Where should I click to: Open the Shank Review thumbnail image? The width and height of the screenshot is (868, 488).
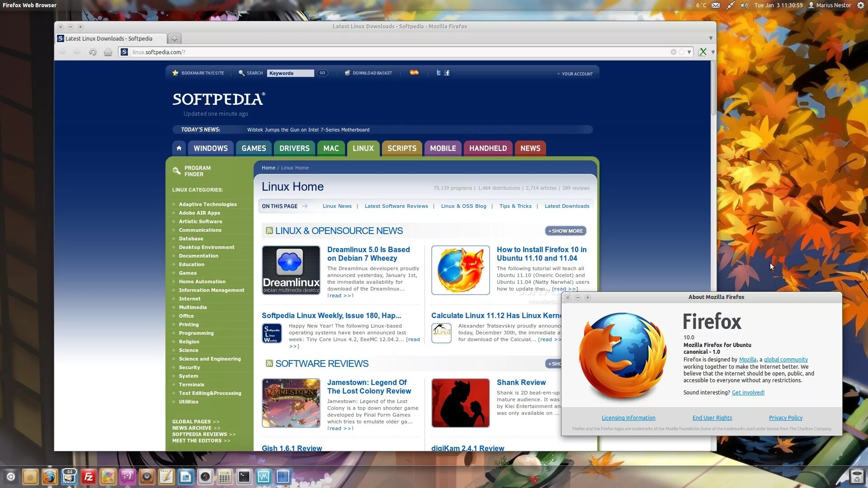pos(461,403)
